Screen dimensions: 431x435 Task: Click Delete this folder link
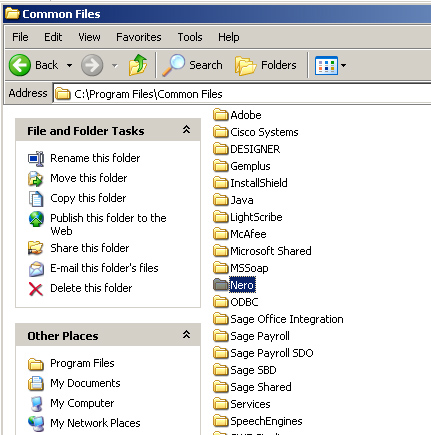[x=91, y=288]
